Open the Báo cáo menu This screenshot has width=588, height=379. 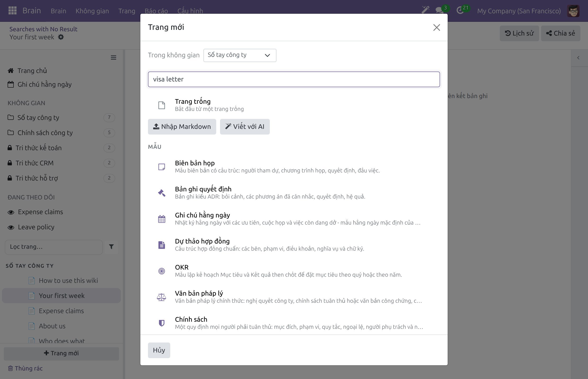pos(156,11)
